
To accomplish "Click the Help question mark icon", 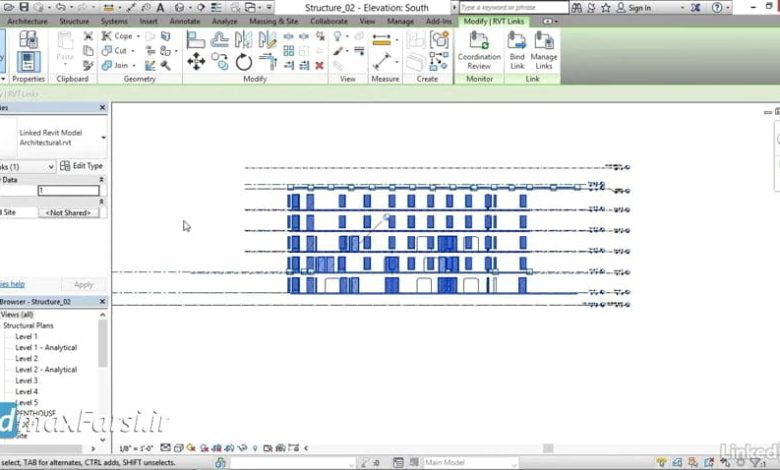I will coord(717,7).
